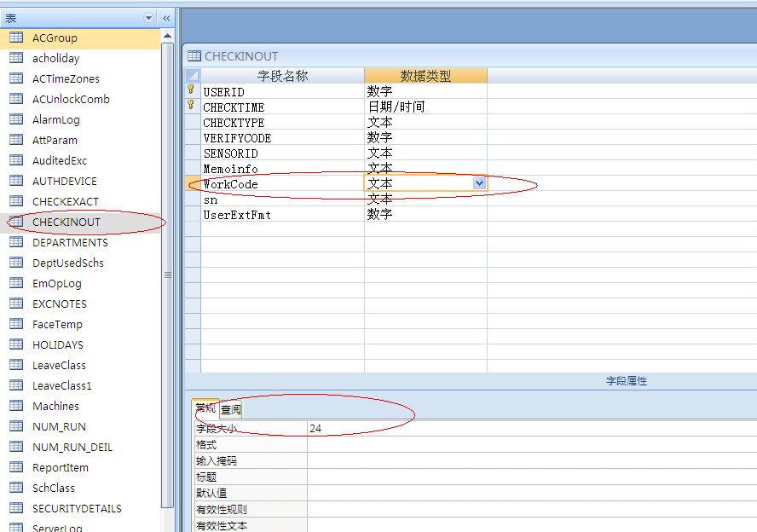
Task: Open the data type dropdown for WorkCode
Action: click(x=478, y=183)
